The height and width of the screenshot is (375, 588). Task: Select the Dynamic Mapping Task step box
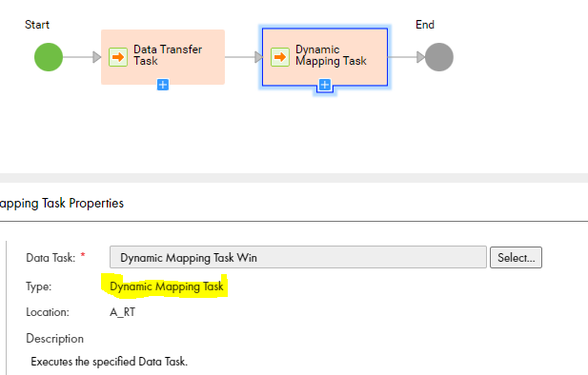(325, 57)
